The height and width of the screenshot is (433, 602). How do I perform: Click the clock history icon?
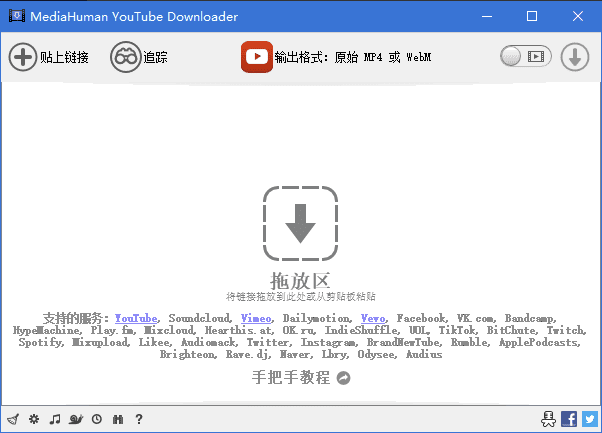tap(97, 419)
